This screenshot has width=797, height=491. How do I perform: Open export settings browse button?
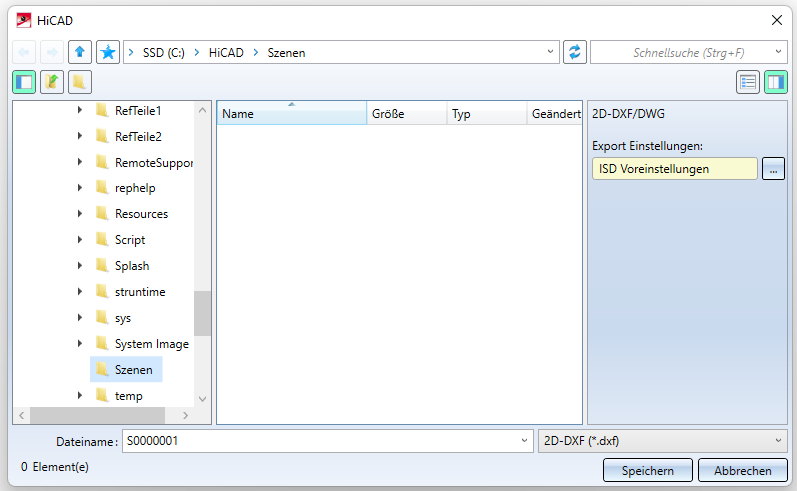(773, 169)
